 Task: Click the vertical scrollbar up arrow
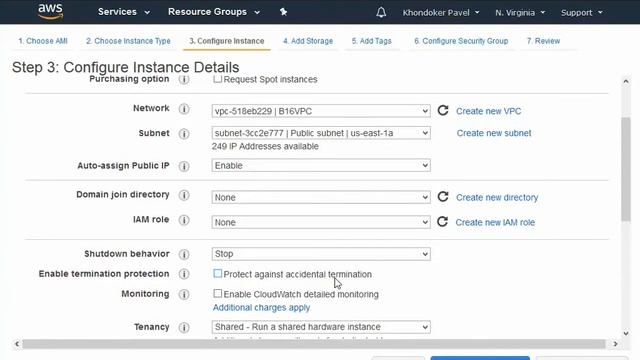(x=626, y=81)
